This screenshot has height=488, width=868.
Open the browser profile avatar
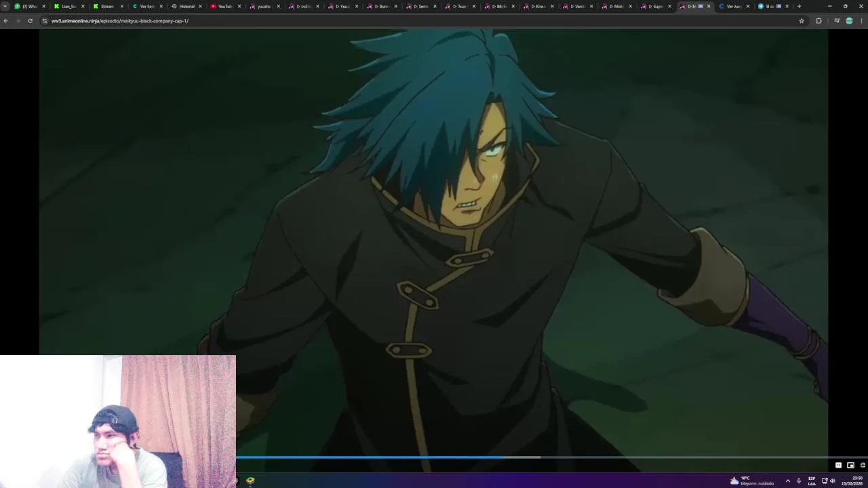(849, 21)
